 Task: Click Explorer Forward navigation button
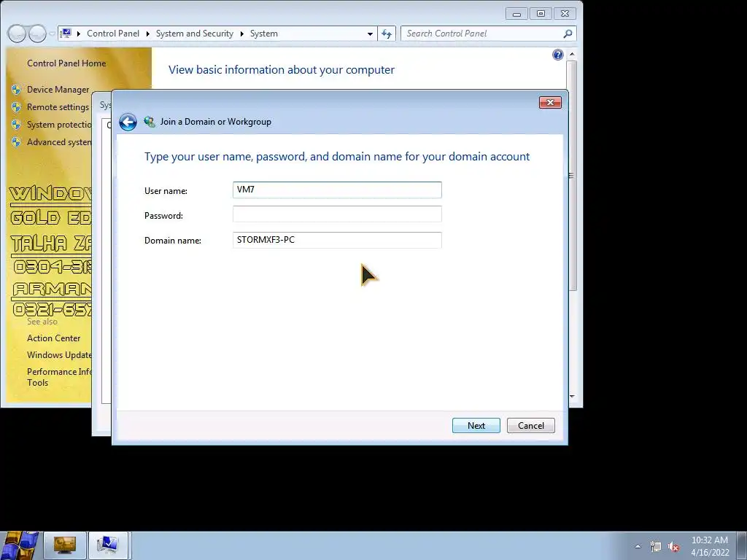tap(36, 34)
